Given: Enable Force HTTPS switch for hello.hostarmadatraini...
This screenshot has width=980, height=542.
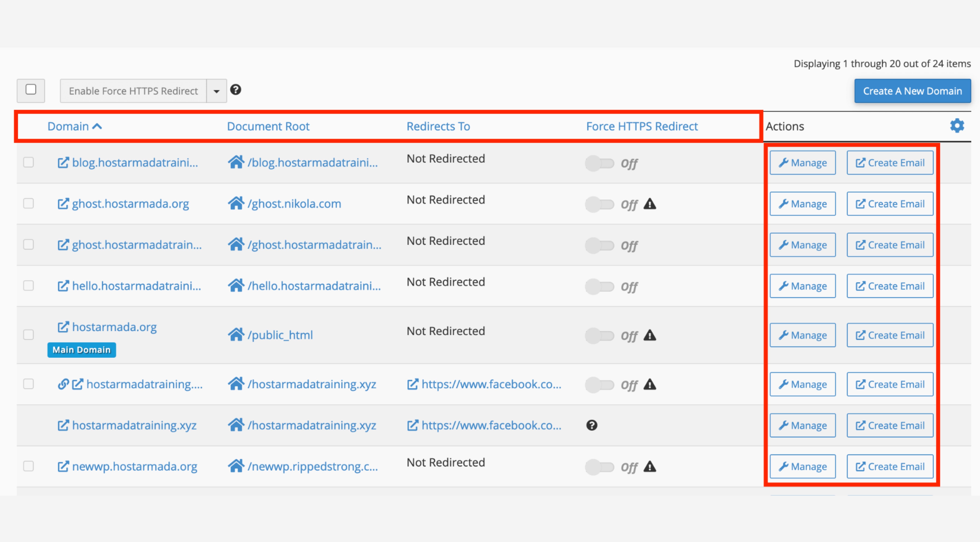Looking at the screenshot, I should point(600,287).
